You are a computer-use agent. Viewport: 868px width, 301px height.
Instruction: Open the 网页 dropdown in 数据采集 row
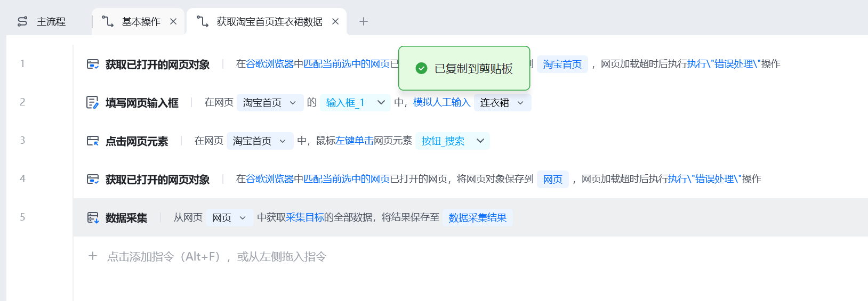pos(229,217)
